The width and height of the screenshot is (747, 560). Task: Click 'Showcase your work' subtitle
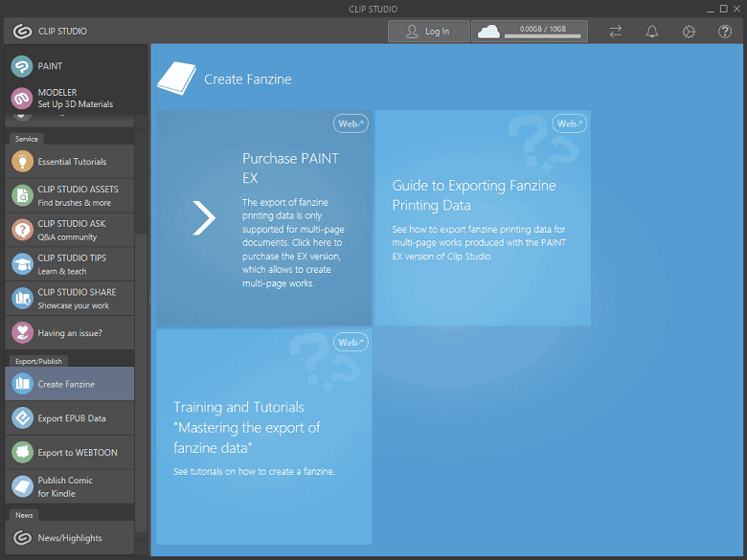[x=74, y=305]
